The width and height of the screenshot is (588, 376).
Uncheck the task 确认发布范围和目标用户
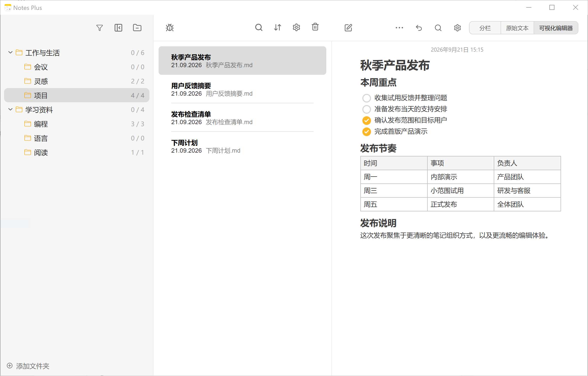(366, 120)
